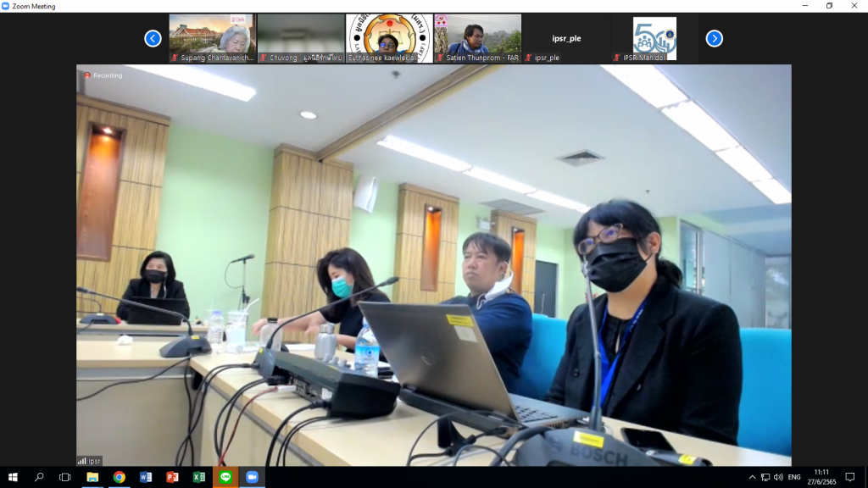This screenshot has width=868, height=488.
Task: Launch Google Chrome from the taskbar
Action: click(x=119, y=477)
